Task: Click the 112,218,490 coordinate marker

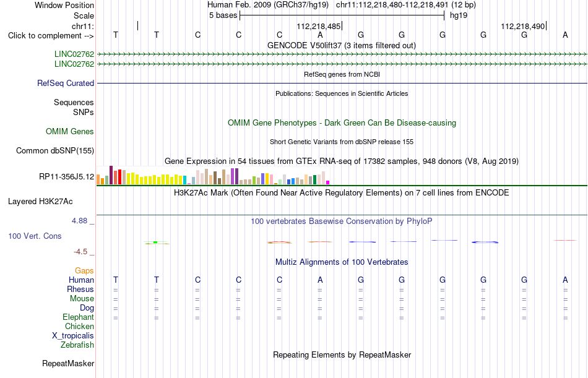Action: click(523, 26)
